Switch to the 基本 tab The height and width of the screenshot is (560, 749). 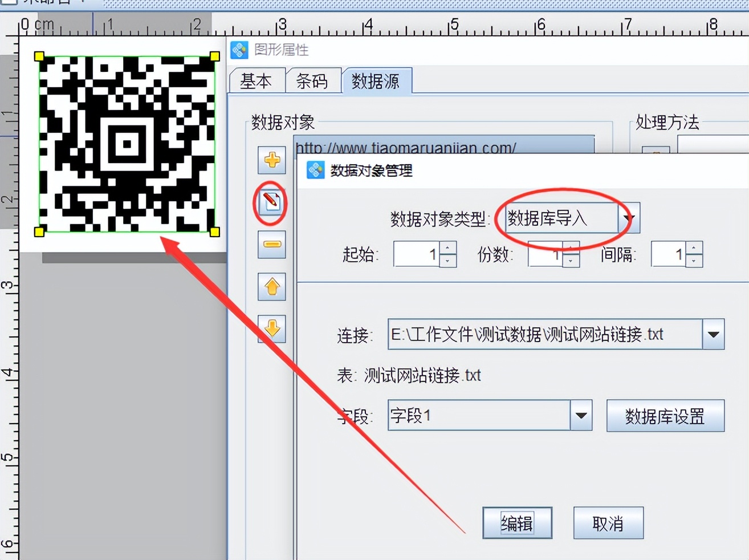(257, 82)
